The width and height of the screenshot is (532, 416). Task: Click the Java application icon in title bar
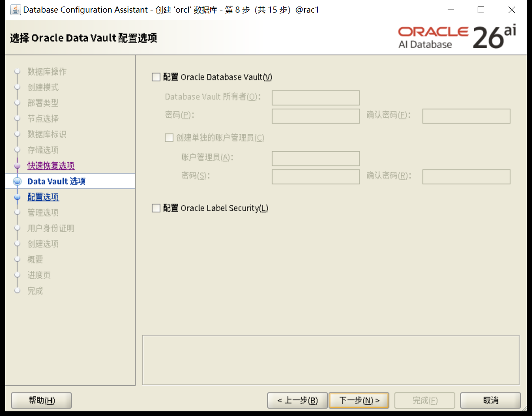pos(16,10)
